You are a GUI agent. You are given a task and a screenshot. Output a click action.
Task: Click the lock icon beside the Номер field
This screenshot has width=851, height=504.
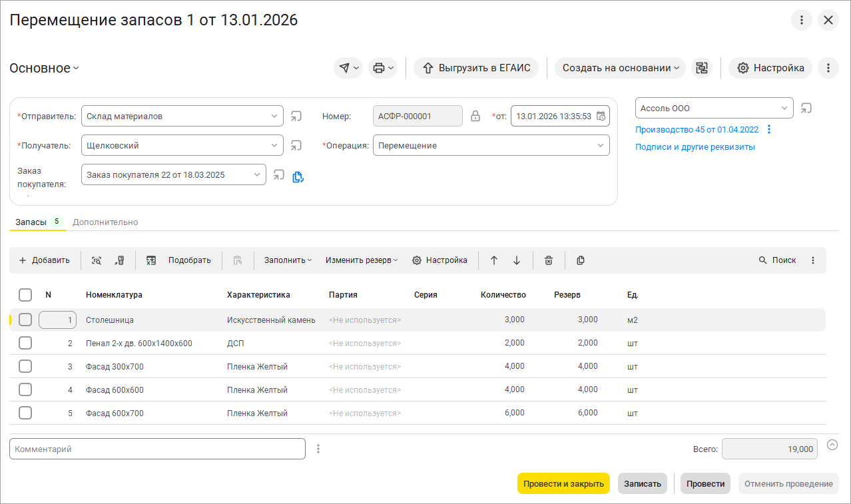point(475,116)
